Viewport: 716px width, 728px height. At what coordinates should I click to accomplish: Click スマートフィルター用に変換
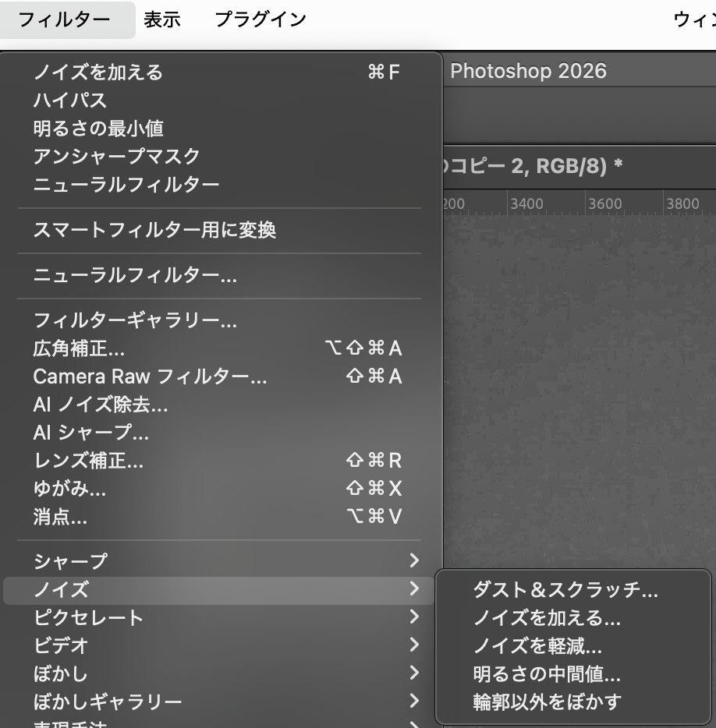coord(154,230)
